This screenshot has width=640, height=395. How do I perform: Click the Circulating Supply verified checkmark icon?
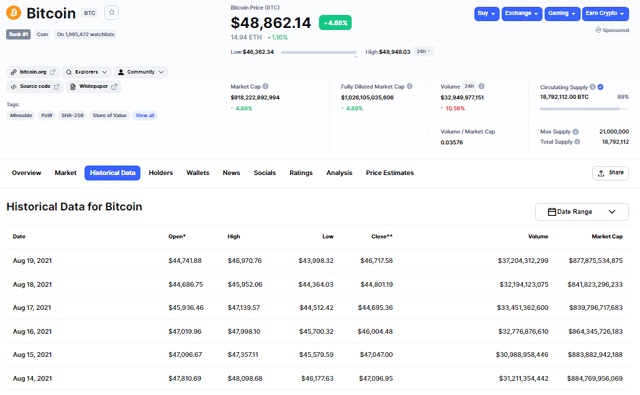[x=600, y=87]
